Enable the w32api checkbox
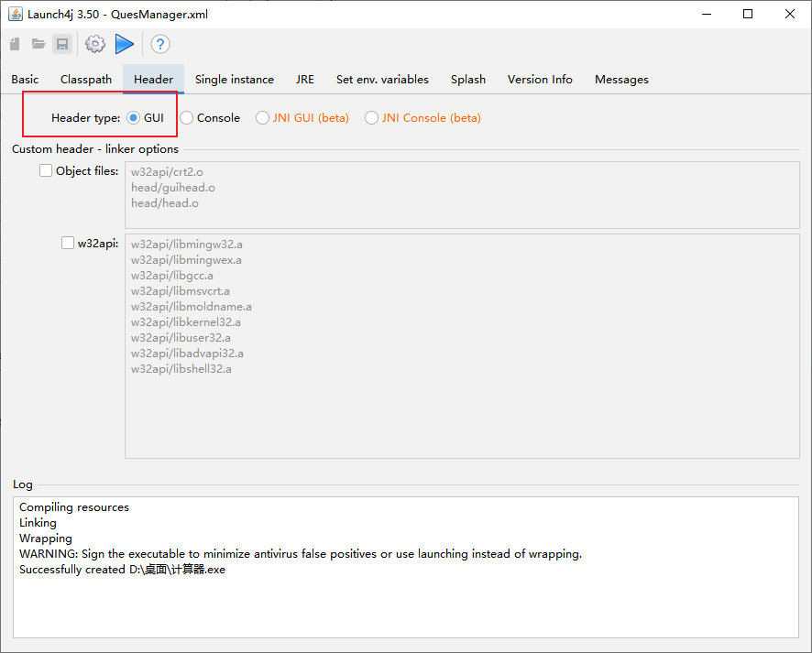 (68, 243)
